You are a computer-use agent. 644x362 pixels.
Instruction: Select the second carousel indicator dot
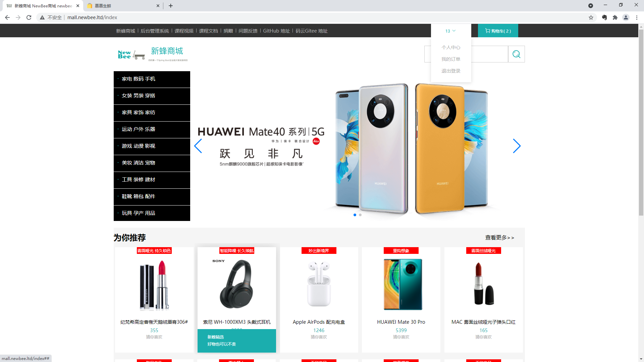pos(360,215)
